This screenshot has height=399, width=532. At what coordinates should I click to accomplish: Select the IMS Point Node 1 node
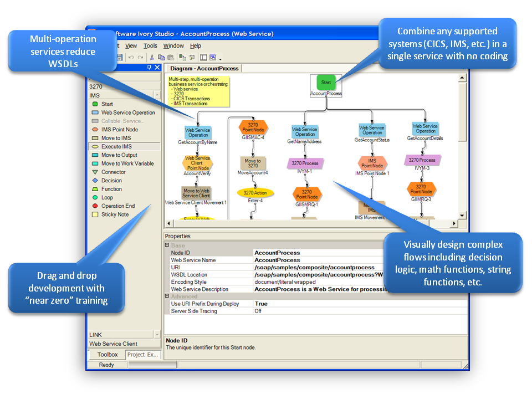pos(372,163)
